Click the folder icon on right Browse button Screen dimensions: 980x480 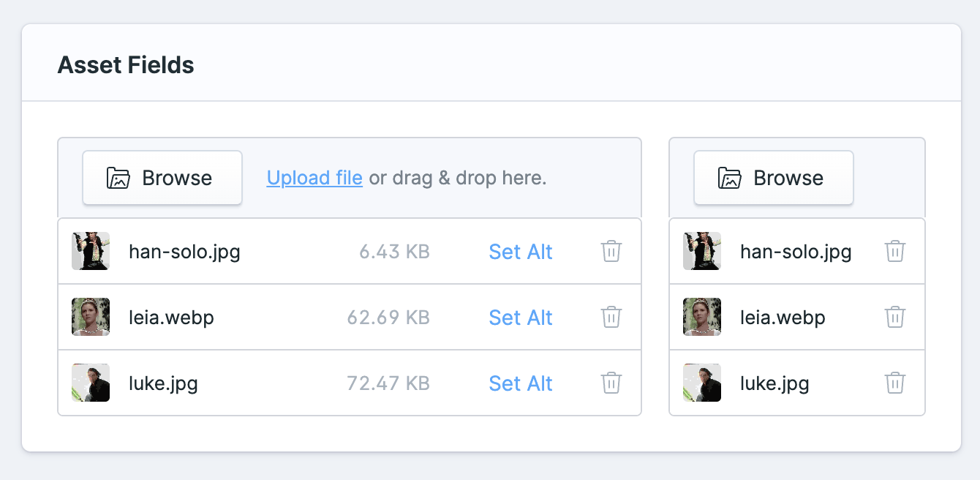tap(729, 178)
